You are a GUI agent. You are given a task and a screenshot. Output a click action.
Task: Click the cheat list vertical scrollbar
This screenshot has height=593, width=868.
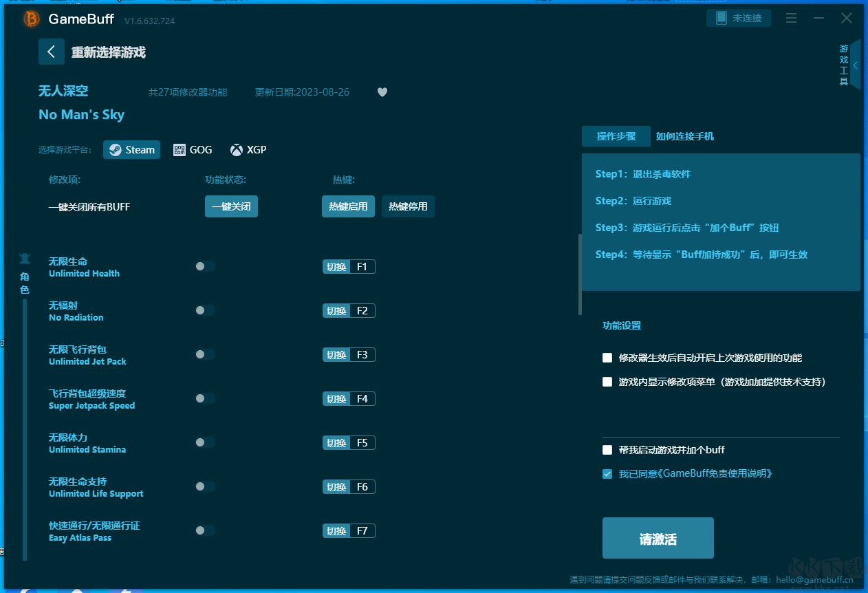[580, 275]
